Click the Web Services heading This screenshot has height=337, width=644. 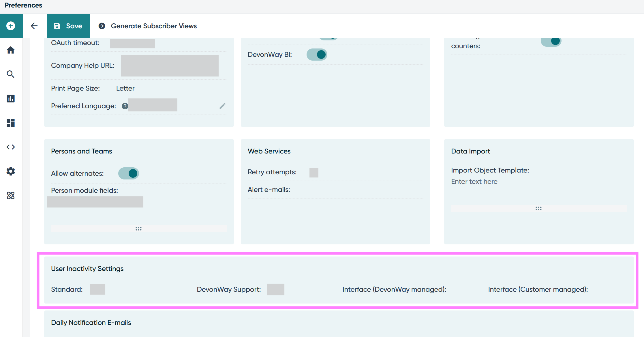(x=269, y=151)
